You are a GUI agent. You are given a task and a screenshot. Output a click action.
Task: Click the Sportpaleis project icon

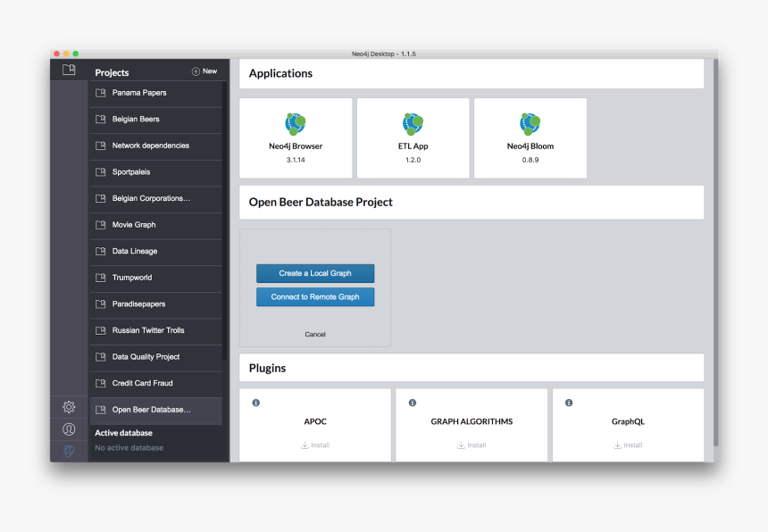click(100, 172)
